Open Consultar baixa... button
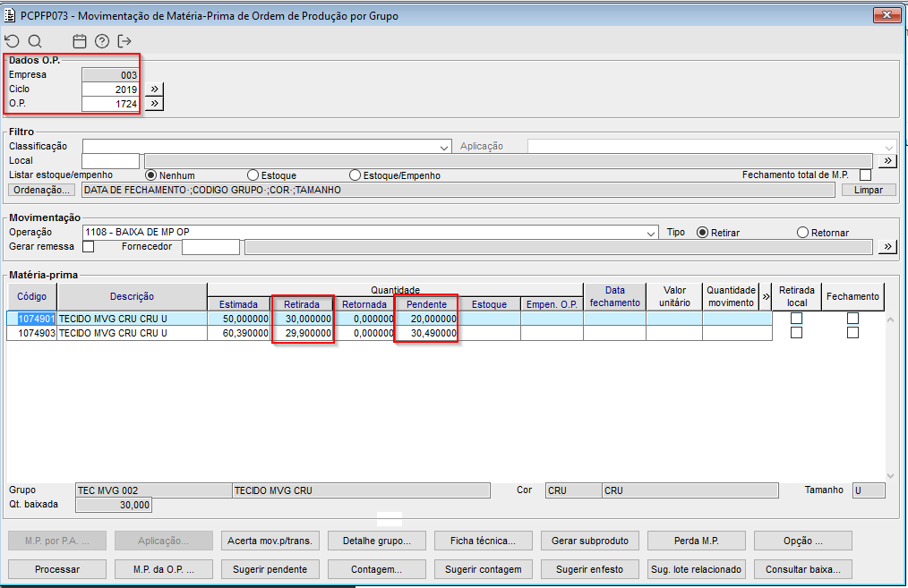Image resolution: width=908 pixels, height=588 pixels. (803, 569)
